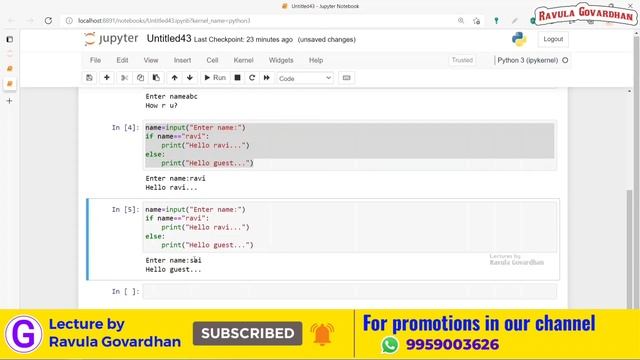Paste cells below icon
Viewport: 640px width, 360px height.
pos(156,78)
